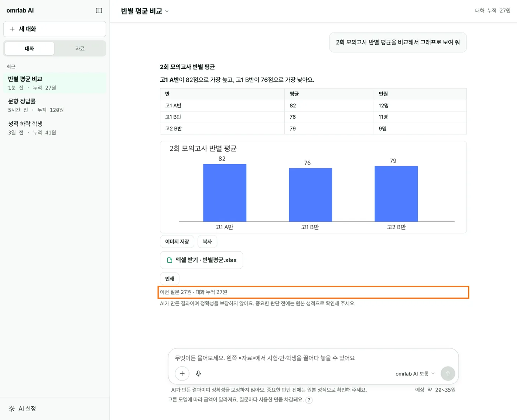Click the 인원 column header
Image resolution: width=517 pixels, height=420 pixels.
[420, 94]
